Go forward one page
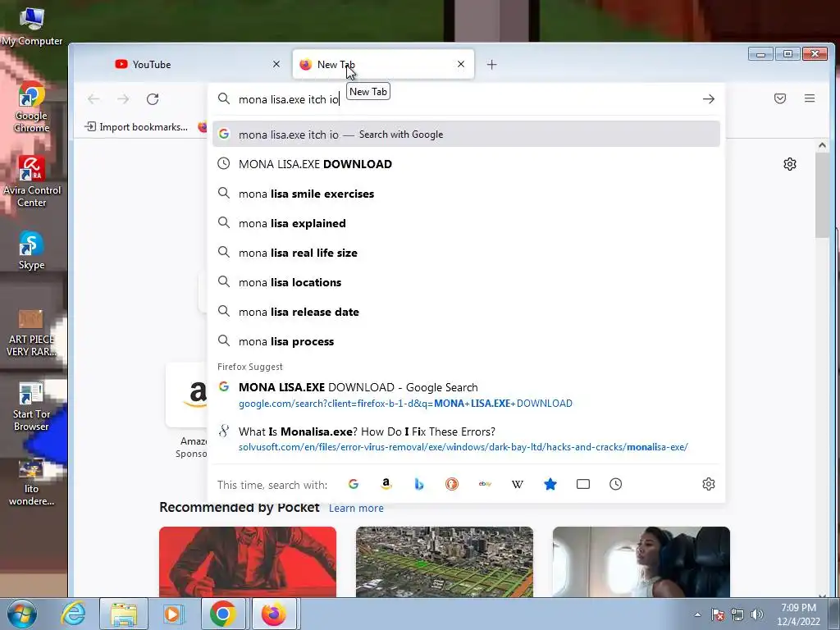 pyautogui.click(x=123, y=99)
